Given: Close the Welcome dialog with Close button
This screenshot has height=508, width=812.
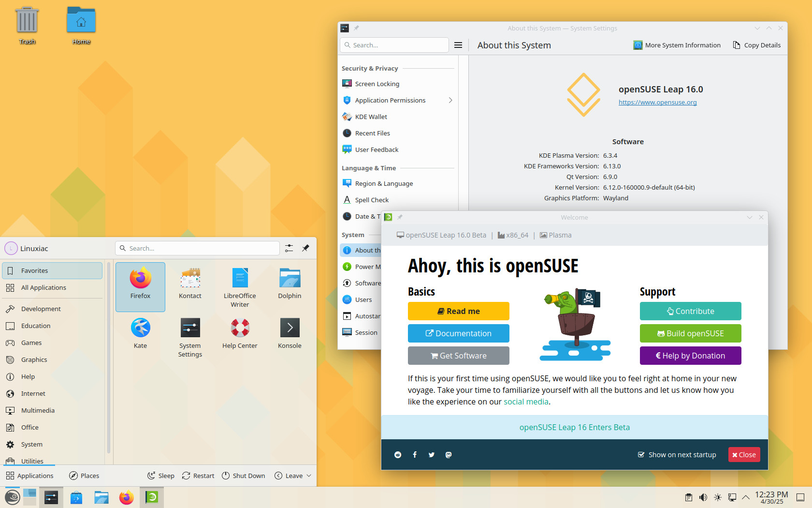Looking at the screenshot, I should pos(744,455).
